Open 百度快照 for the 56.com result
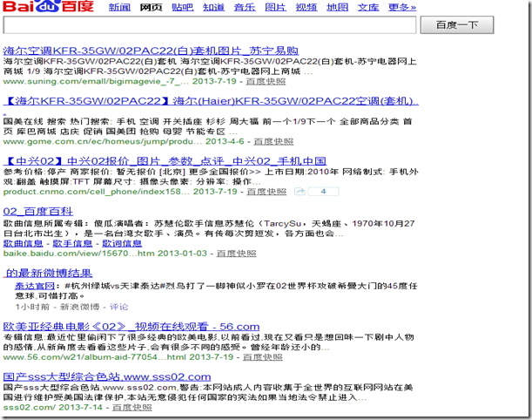This screenshot has width=532, height=420. (x=263, y=357)
